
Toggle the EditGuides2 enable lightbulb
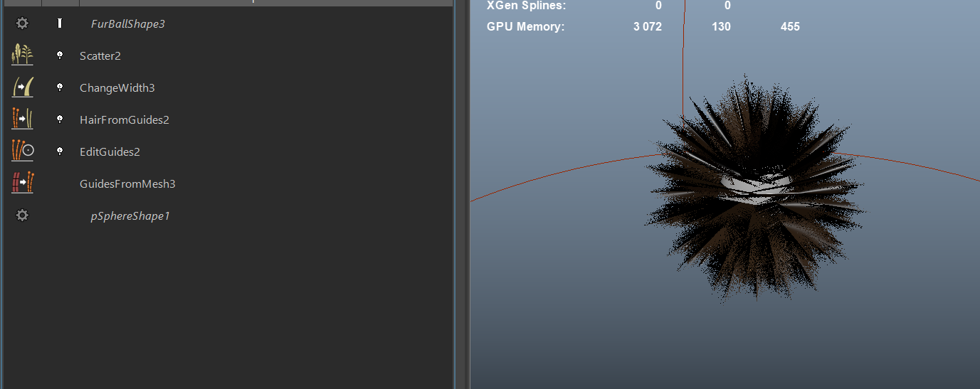[60, 151]
